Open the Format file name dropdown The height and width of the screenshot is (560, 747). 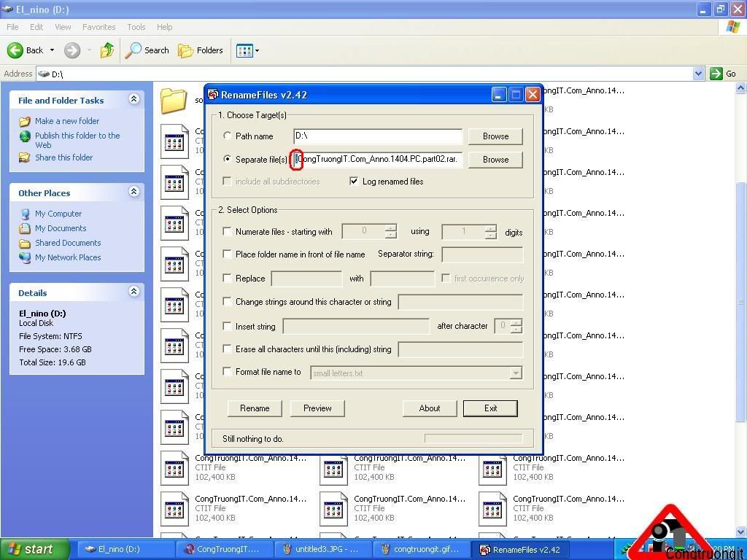pyautogui.click(x=516, y=373)
